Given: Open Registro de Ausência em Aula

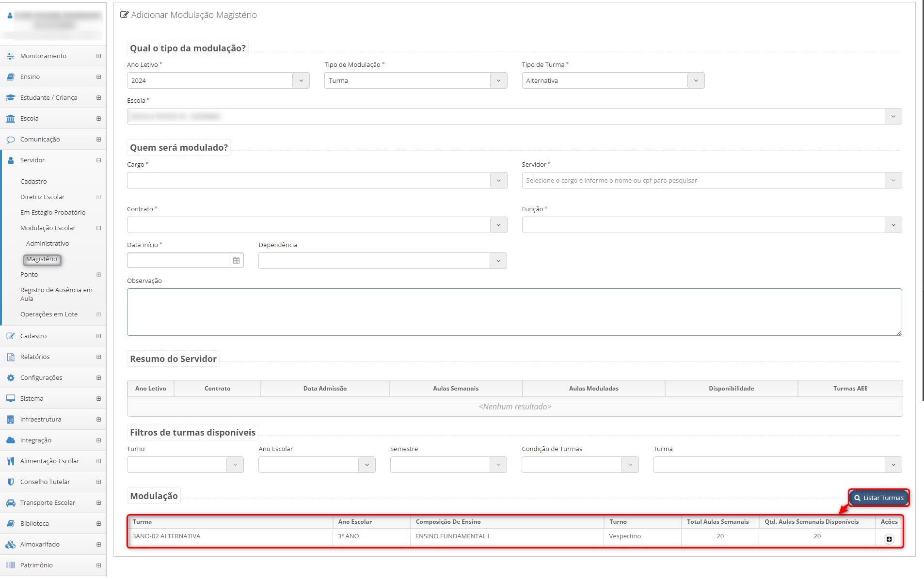Looking at the screenshot, I should (56, 295).
